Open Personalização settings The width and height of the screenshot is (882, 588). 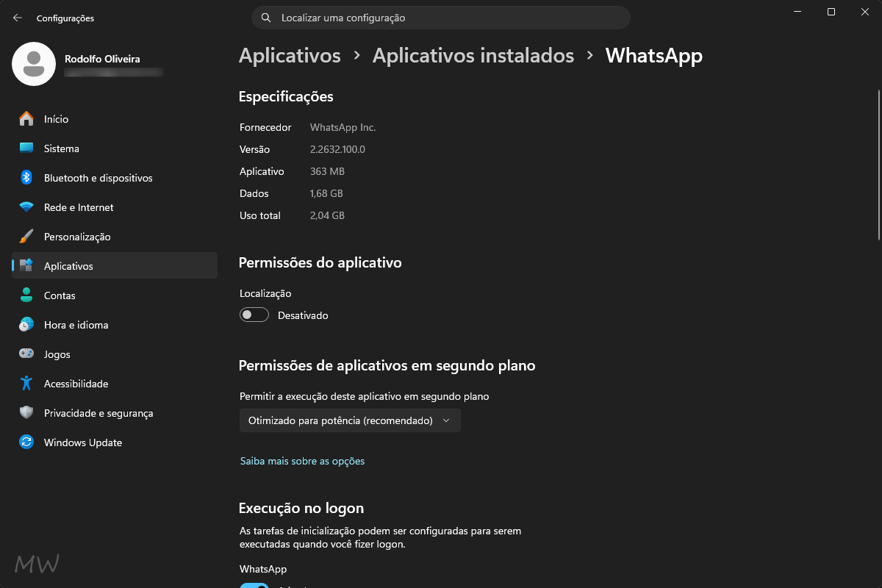click(x=115, y=237)
